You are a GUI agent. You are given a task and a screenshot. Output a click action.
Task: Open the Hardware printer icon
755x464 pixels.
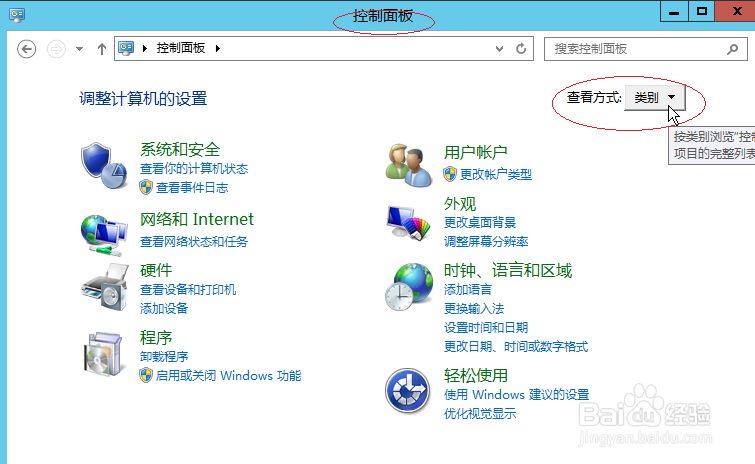(x=104, y=287)
